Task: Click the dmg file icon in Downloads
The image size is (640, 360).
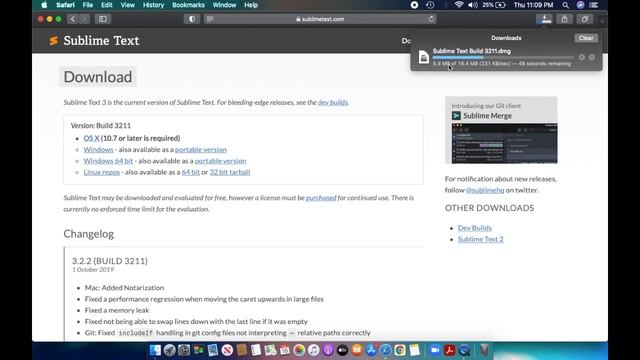Action: (x=424, y=57)
